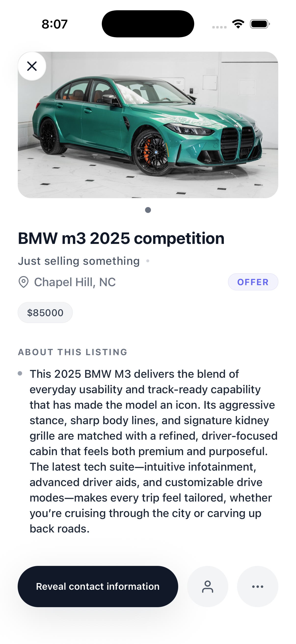296x644 pixels.
Task: Tap the green BMW M3 photo
Action: pyautogui.click(x=148, y=125)
